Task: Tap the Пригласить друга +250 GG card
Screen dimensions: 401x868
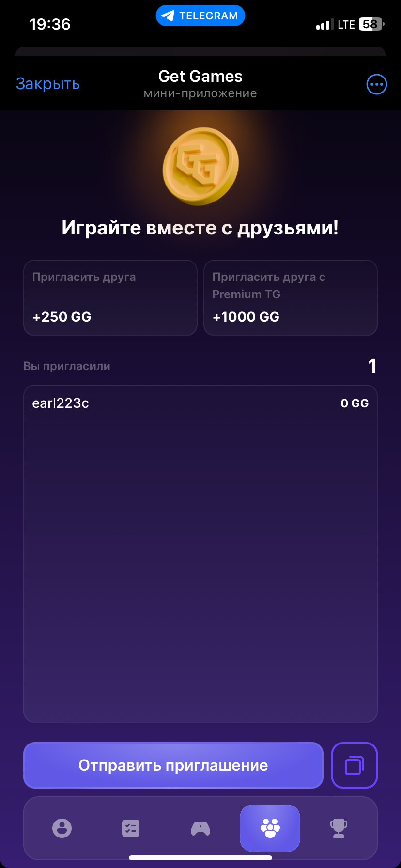Action: click(x=110, y=298)
